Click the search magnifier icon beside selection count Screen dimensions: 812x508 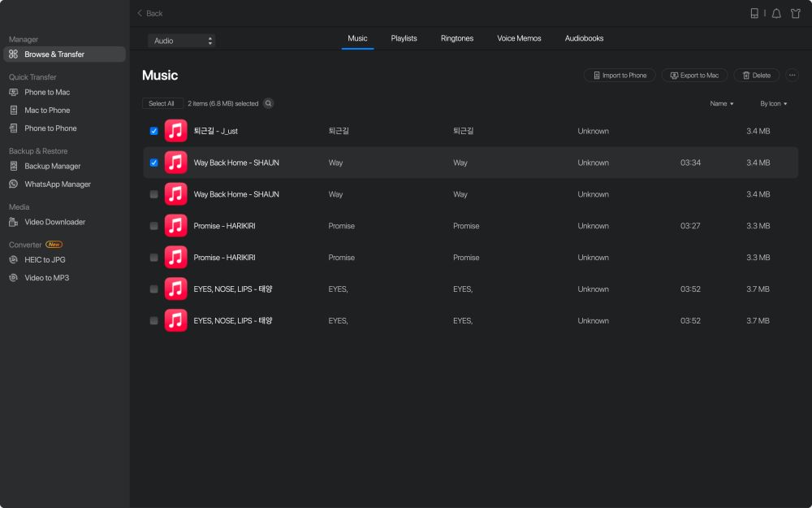tap(268, 104)
